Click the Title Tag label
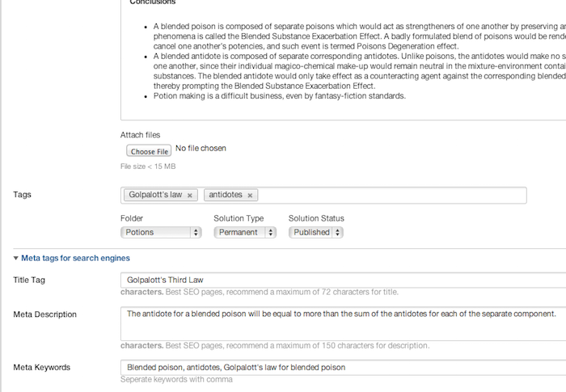This screenshot has height=392, width=566. pos(32,280)
